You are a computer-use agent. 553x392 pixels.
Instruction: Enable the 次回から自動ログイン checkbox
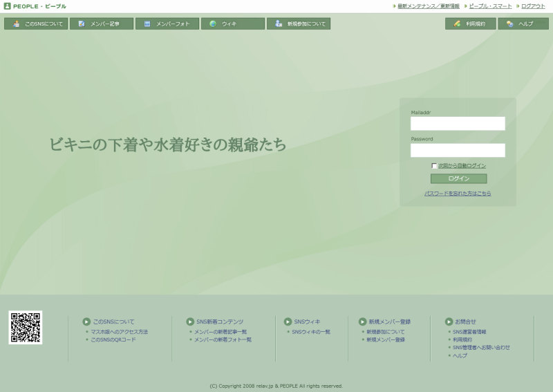pyautogui.click(x=434, y=166)
